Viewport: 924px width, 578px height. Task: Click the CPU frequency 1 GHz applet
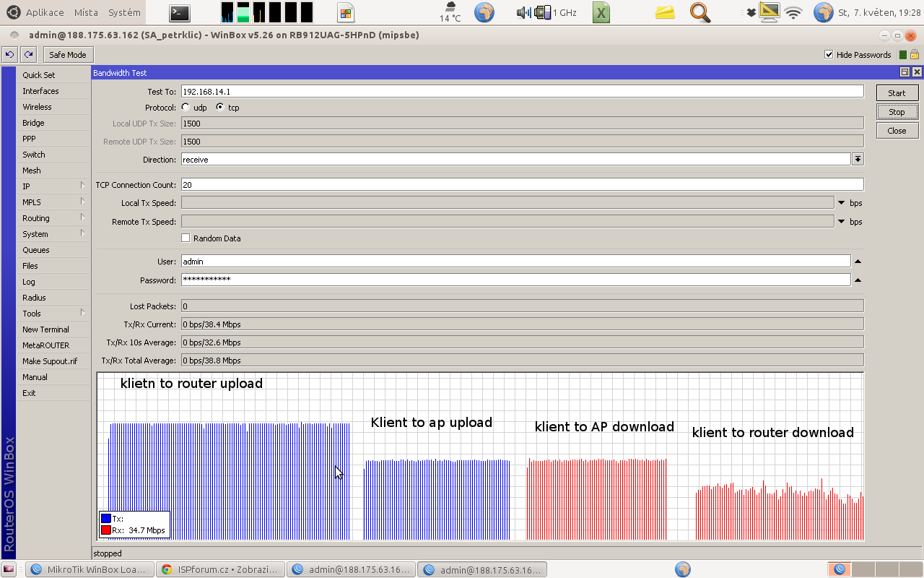tap(556, 12)
